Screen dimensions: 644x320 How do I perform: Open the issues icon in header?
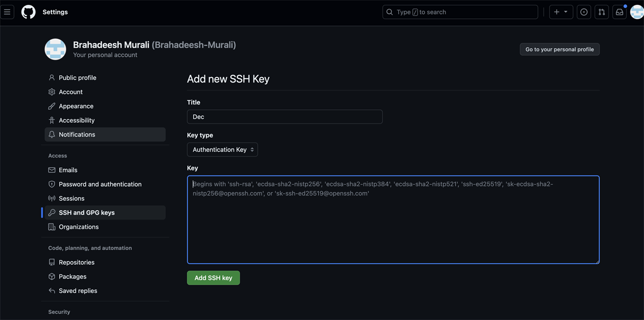coord(584,12)
